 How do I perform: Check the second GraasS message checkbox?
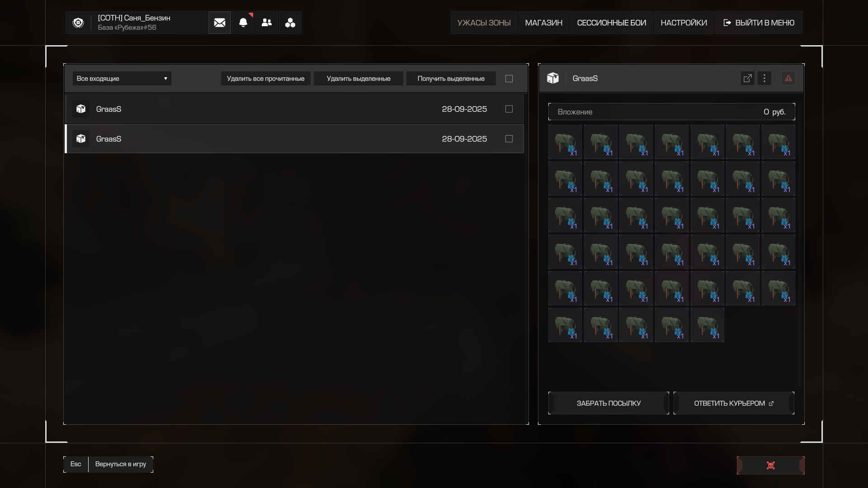click(x=509, y=139)
